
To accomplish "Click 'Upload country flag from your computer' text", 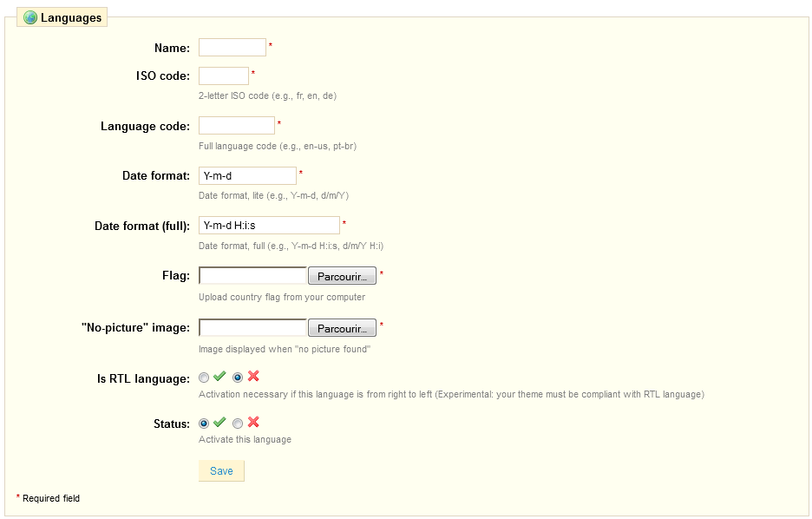I will coord(282,297).
